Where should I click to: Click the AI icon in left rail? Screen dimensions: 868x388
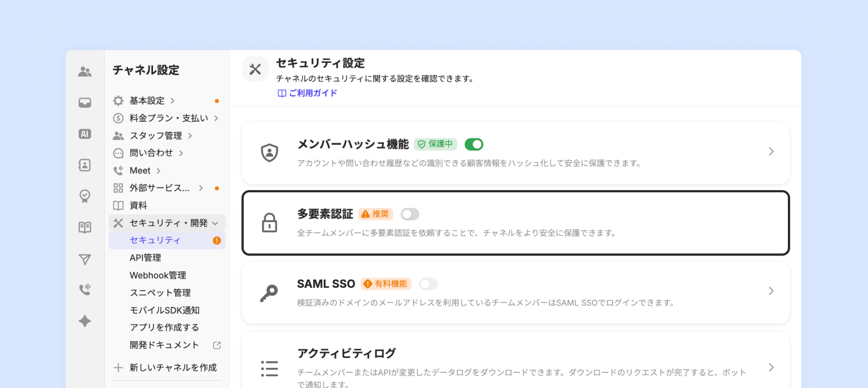click(x=85, y=134)
